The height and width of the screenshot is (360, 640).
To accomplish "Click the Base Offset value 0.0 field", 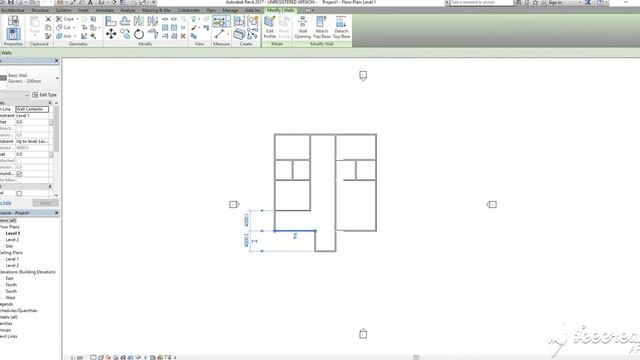I will point(32,122).
